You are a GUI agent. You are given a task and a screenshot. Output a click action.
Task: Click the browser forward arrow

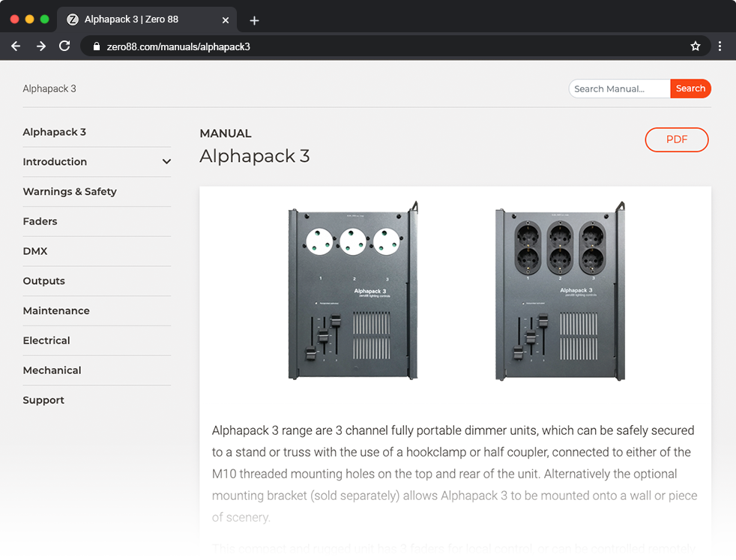pos(40,46)
